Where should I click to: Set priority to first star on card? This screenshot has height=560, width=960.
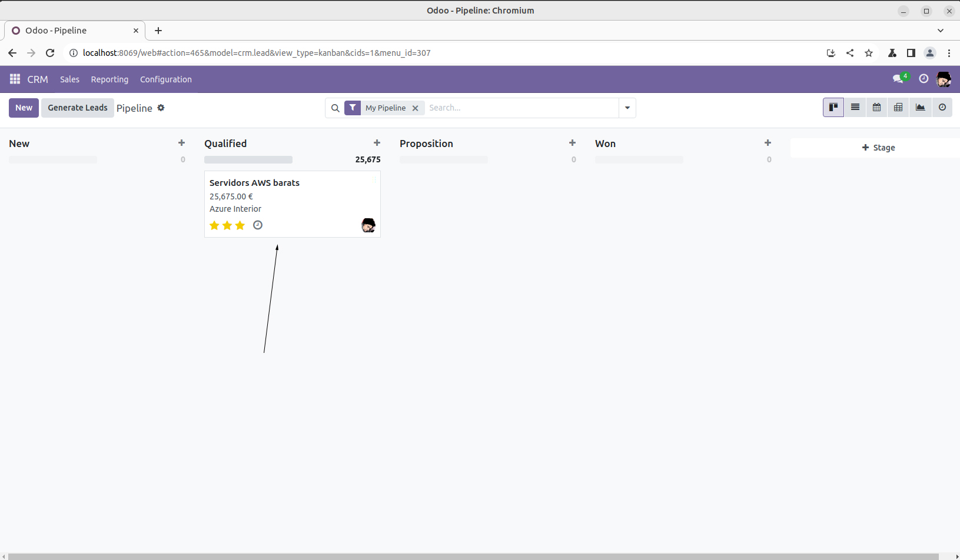click(214, 225)
